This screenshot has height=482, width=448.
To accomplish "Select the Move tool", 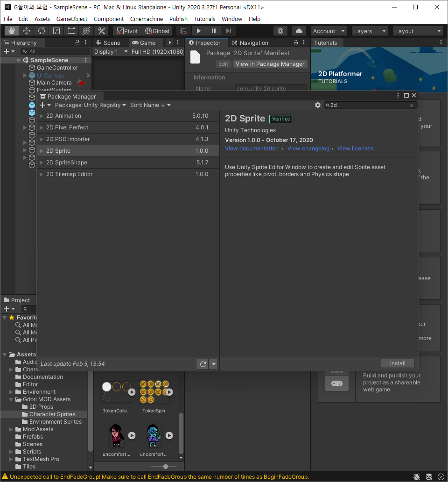I will (27, 31).
